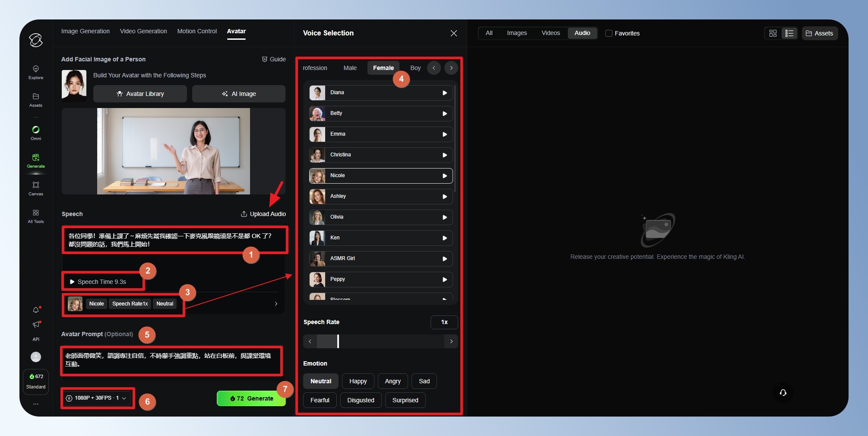Select the Surprised emotion option

405,400
